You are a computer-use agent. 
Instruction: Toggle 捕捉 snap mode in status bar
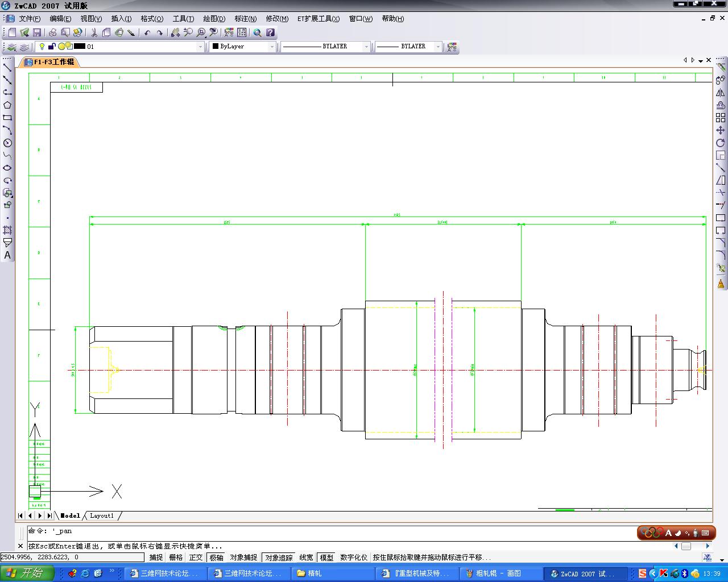(156, 558)
